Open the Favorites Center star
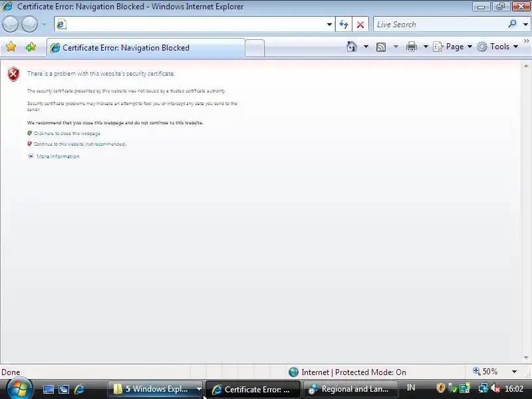 point(11,47)
